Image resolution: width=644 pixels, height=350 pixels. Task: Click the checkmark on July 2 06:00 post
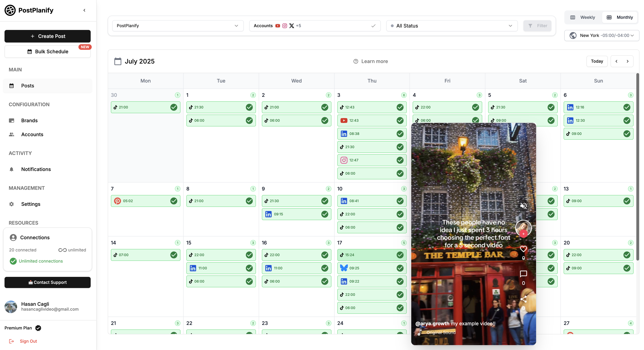[x=325, y=120]
